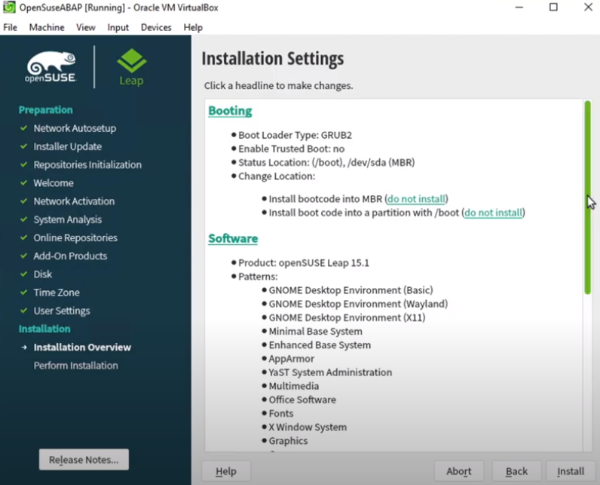
Task: Maximize the VirtualBox window
Action: [x=553, y=7]
